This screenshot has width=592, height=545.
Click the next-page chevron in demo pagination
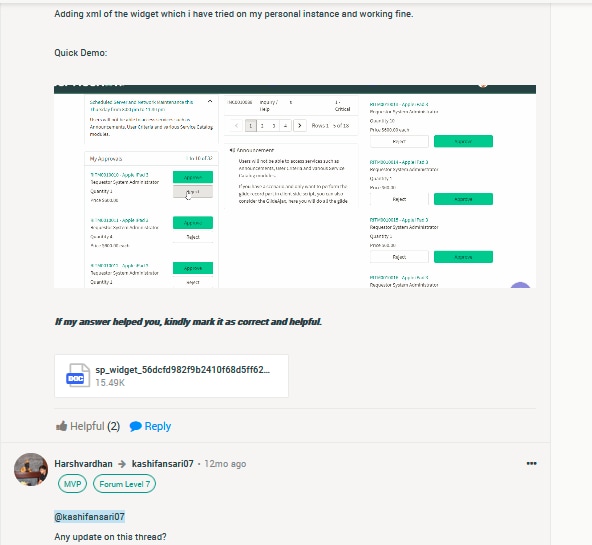click(300, 126)
